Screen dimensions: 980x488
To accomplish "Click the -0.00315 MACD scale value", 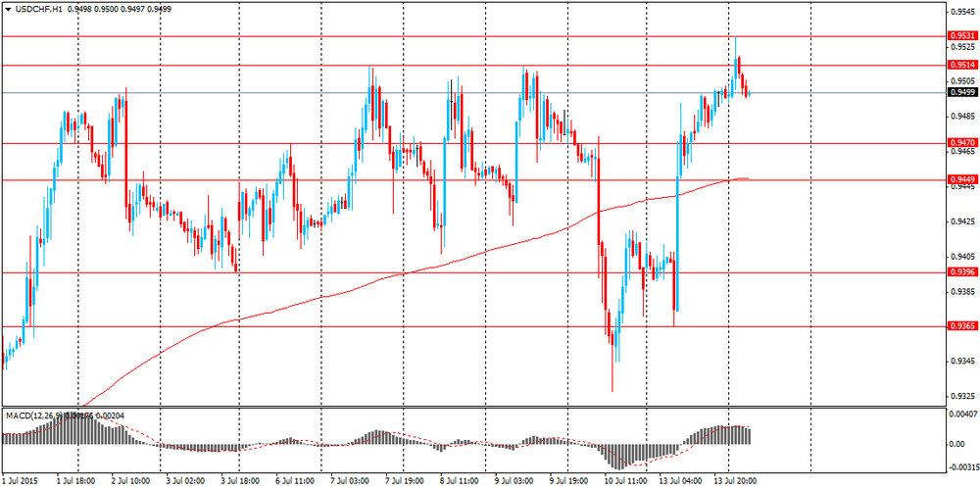I will click(962, 466).
